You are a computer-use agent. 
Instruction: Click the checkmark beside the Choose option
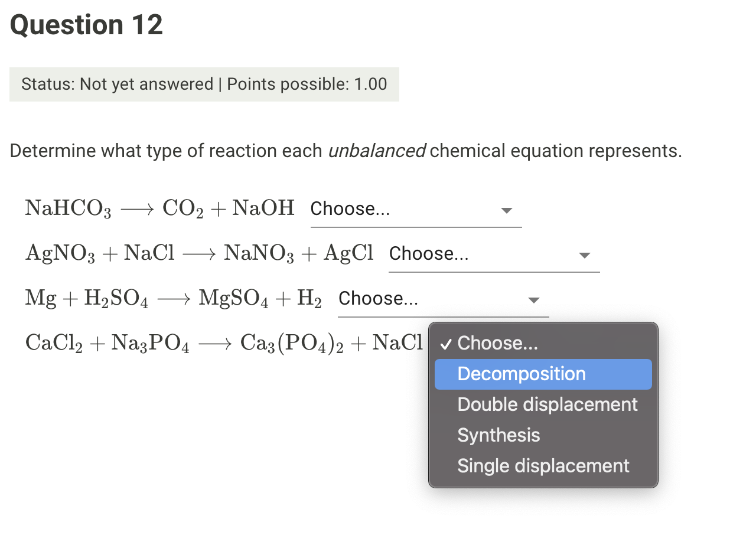(x=447, y=344)
